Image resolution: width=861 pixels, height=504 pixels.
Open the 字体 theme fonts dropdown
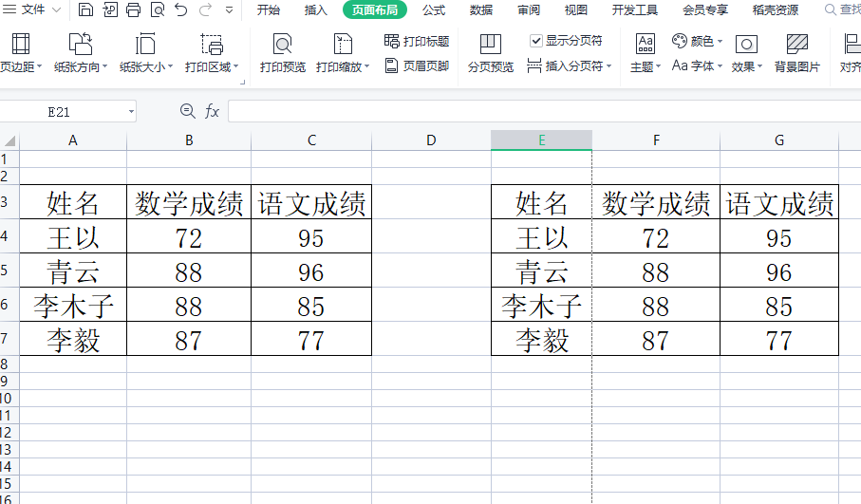pyautogui.click(x=698, y=65)
